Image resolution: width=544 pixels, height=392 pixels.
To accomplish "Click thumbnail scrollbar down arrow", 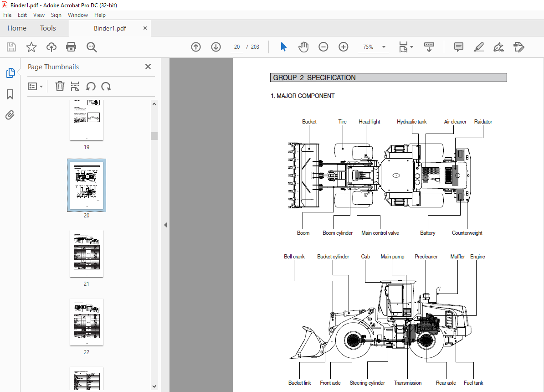I will click(x=154, y=387).
